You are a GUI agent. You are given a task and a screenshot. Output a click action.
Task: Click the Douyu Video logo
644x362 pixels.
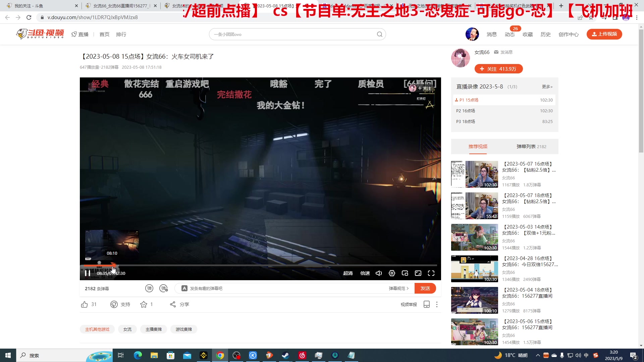40,34
